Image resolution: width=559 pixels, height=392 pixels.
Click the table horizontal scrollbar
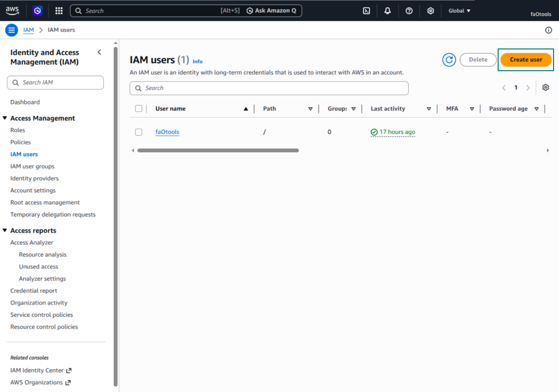pyautogui.click(x=218, y=150)
